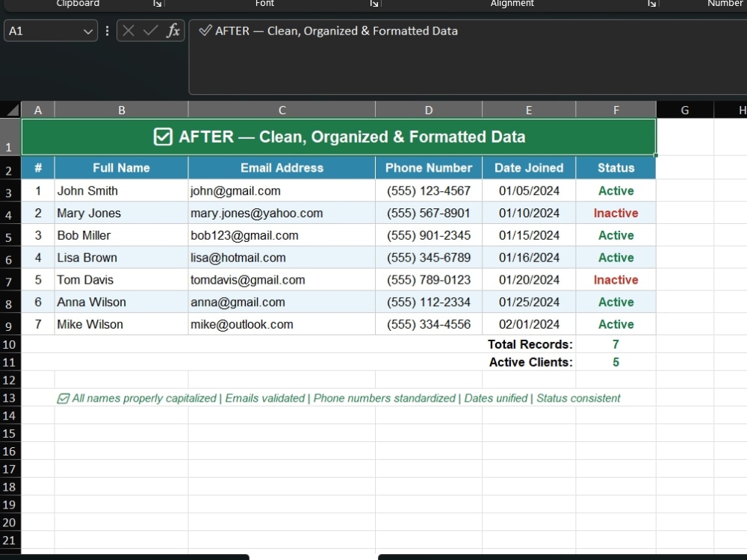This screenshot has width=747, height=560.
Task: Click the Insert Function fx icon
Action: coord(173,31)
